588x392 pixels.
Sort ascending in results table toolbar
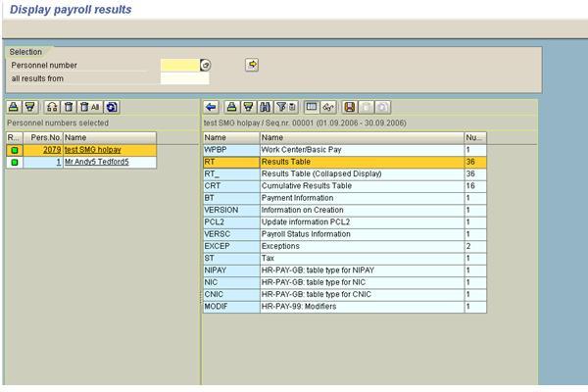click(x=231, y=107)
